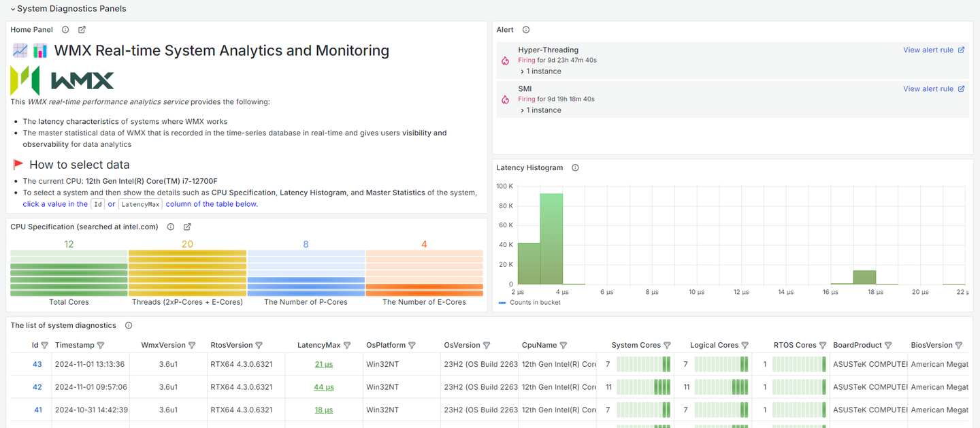
Task: Click the Total Cores bar gauge
Action: pyautogui.click(x=69, y=274)
